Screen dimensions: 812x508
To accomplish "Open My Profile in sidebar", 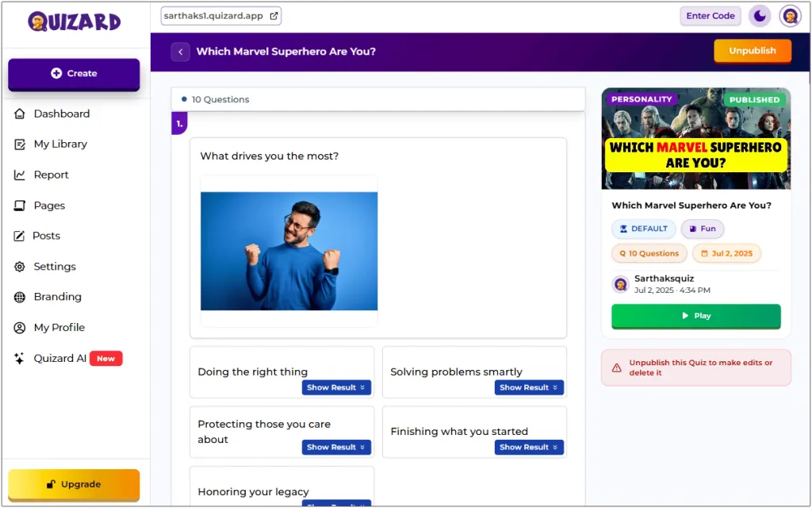I will click(x=50, y=328).
